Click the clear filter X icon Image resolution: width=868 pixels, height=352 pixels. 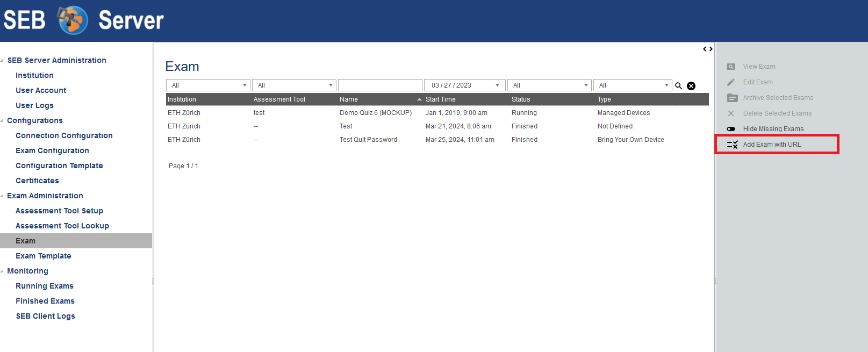pos(691,86)
